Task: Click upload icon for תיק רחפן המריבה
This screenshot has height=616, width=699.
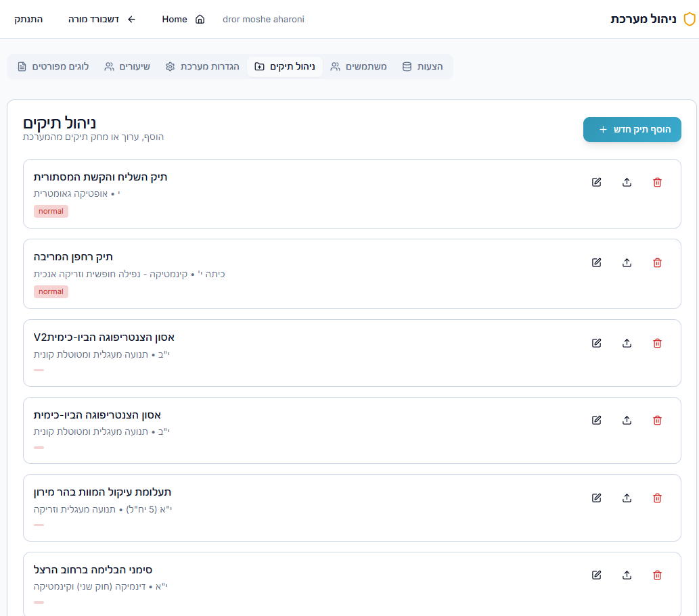Action: [x=627, y=263]
